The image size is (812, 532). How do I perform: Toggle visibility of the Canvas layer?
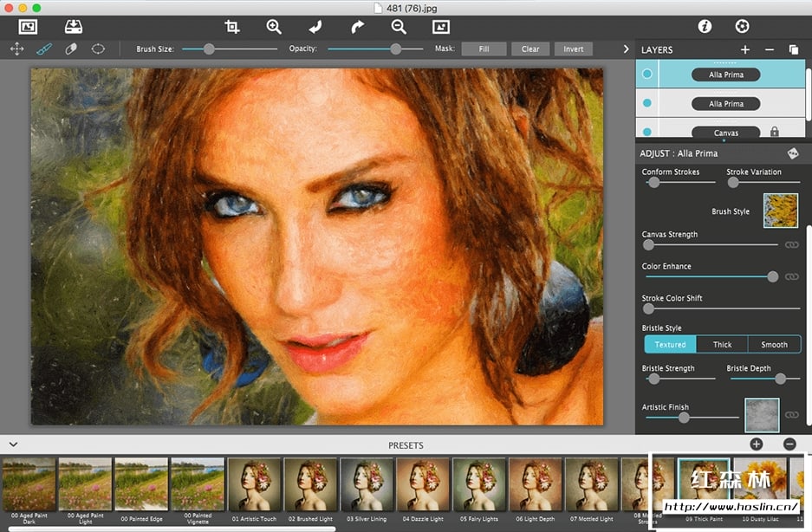click(x=646, y=133)
